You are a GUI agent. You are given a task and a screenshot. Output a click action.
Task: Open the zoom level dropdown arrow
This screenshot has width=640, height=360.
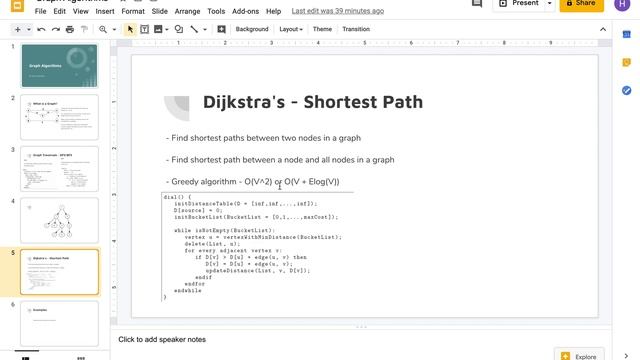tap(114, 29)
